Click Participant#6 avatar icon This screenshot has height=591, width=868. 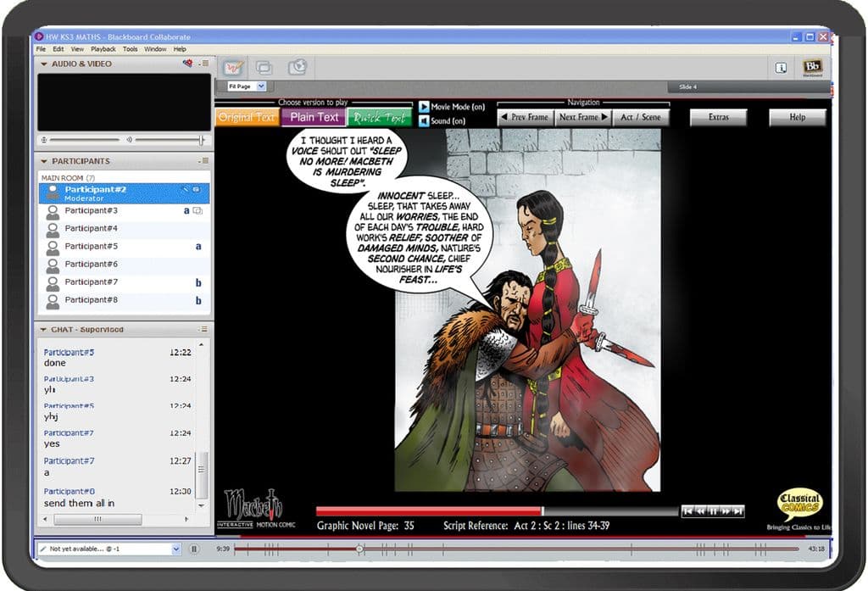(53, 265)
